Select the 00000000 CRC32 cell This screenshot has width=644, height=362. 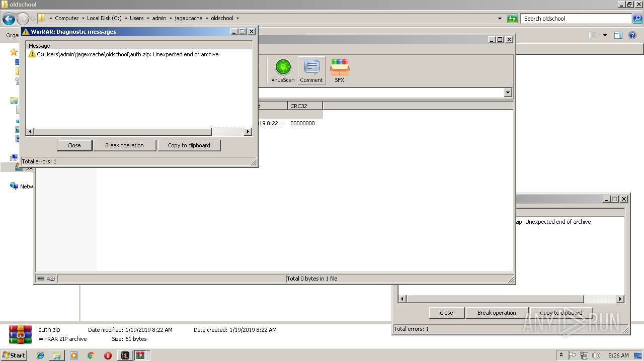click(302, 123)
